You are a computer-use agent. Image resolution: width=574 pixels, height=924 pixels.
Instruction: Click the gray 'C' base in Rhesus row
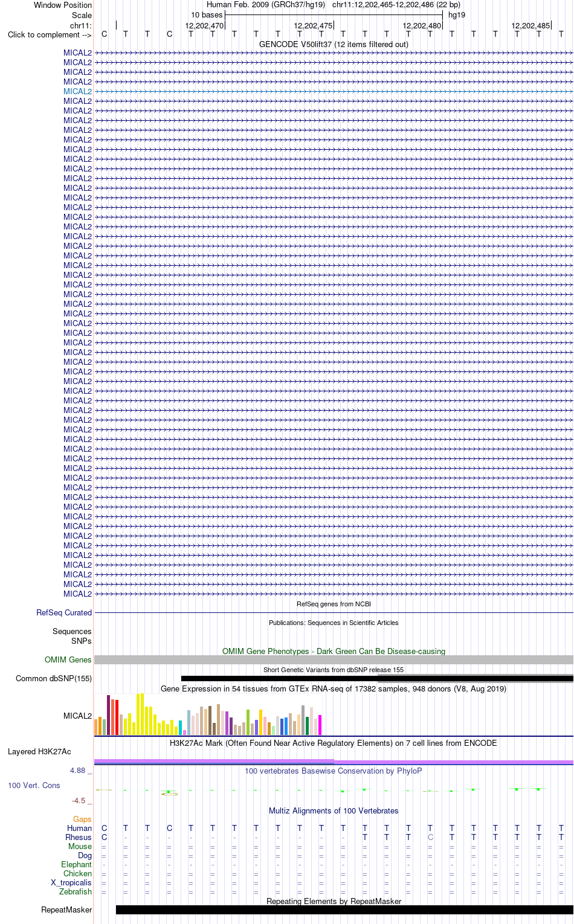430,837
